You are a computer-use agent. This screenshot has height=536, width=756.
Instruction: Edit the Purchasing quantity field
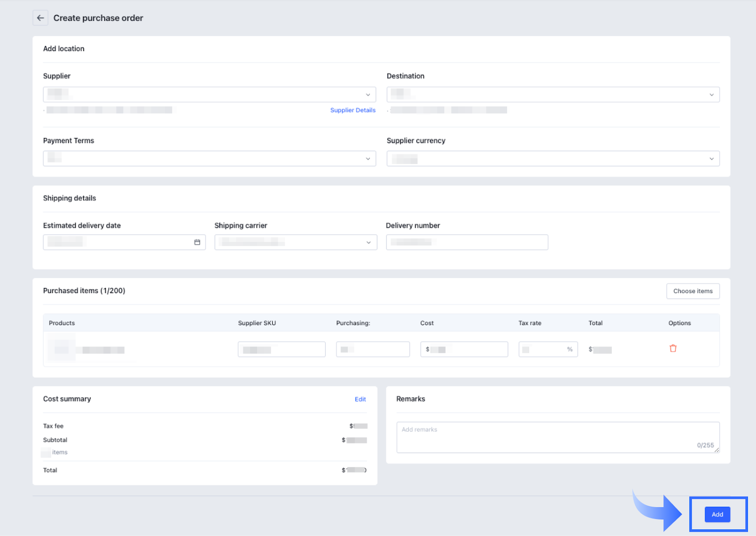(373, 349)
